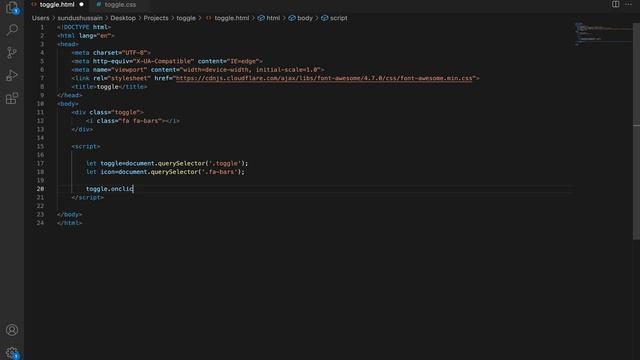Image resolution: width=640 pixels, height=360 pixels.
Task: Click the opening script tag on line 15
Action: pos(86,146)
